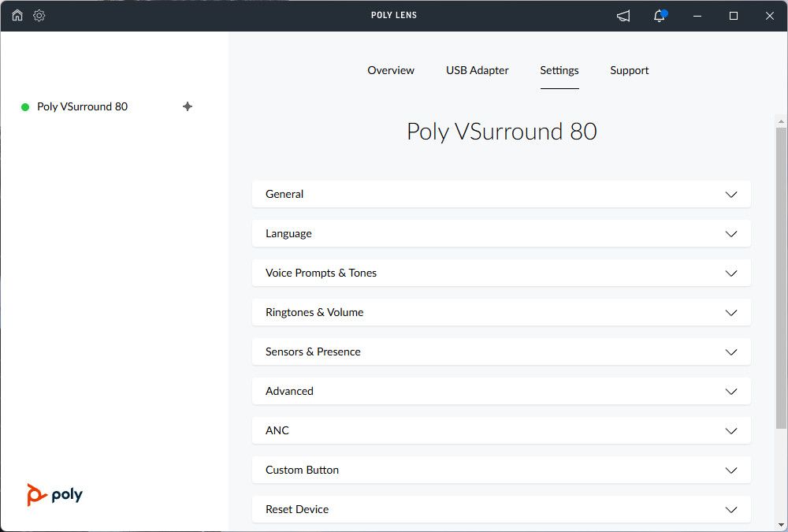Image resolution: width=788 pixels, height=532 pixels.
Task: Click the green connected status dot
Action: 25,107
